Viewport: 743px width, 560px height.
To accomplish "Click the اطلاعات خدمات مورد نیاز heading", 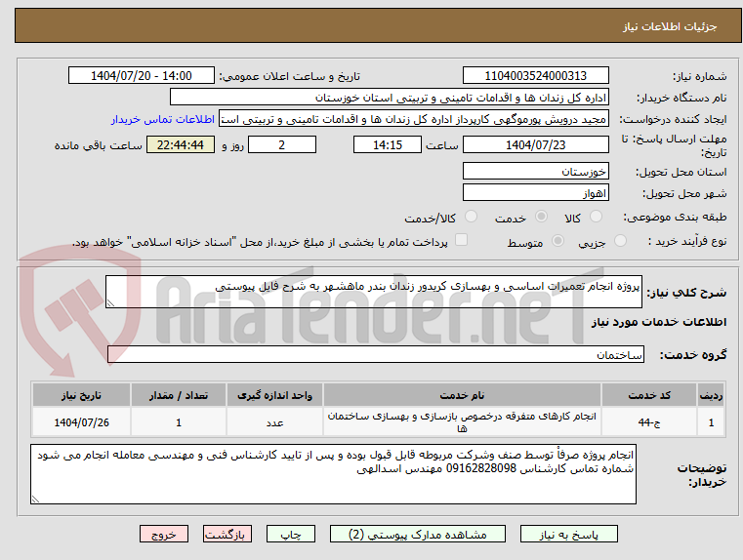I will tap(659, 322).
